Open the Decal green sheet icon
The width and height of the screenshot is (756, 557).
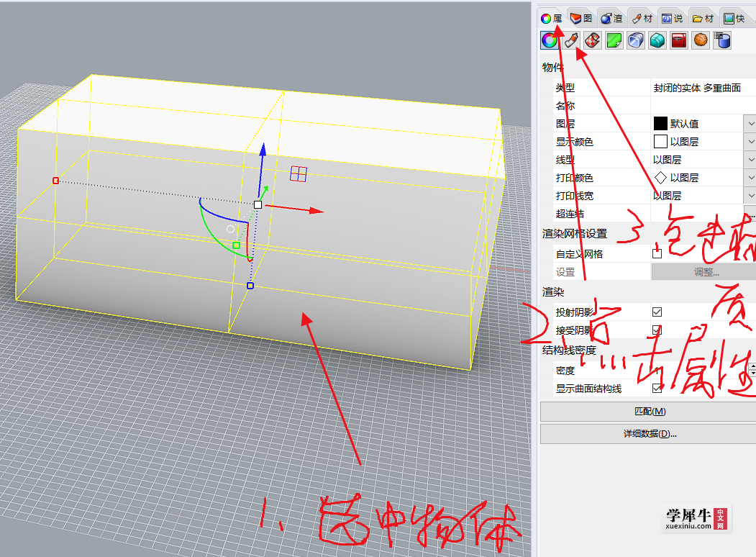click(614, 40)
